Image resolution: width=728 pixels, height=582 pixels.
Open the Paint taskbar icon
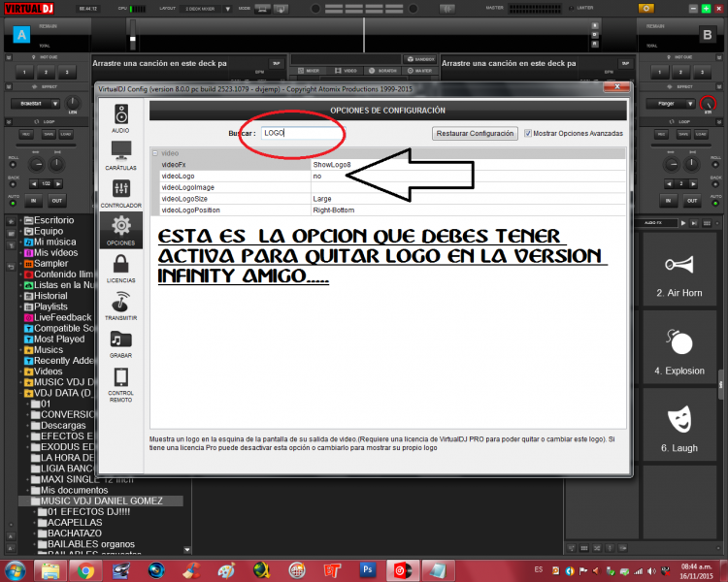(226, 570)
